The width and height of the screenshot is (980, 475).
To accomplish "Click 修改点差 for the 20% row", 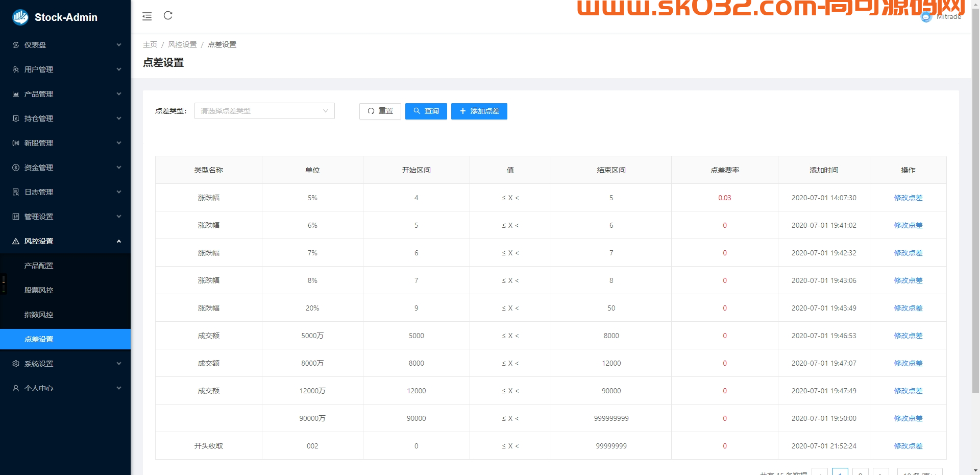I will pos(908,308).
